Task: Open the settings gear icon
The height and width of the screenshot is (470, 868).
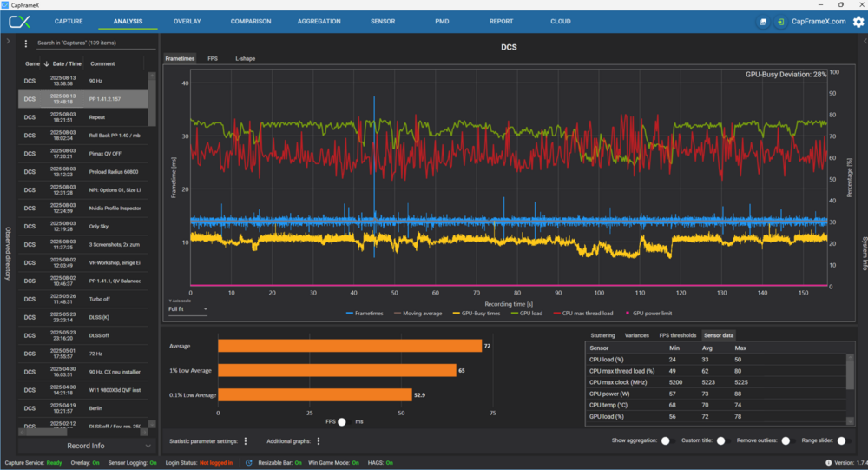Action: point(857,21)
